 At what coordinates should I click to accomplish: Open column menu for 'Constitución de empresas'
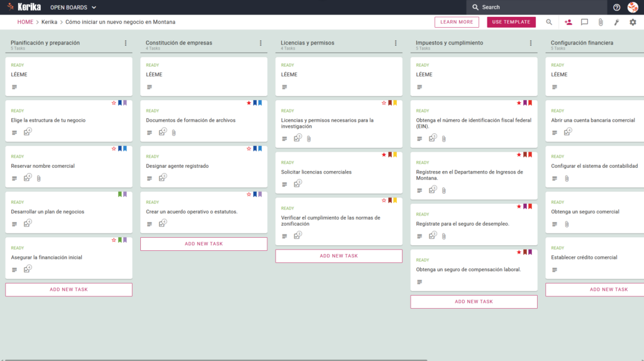261,43
